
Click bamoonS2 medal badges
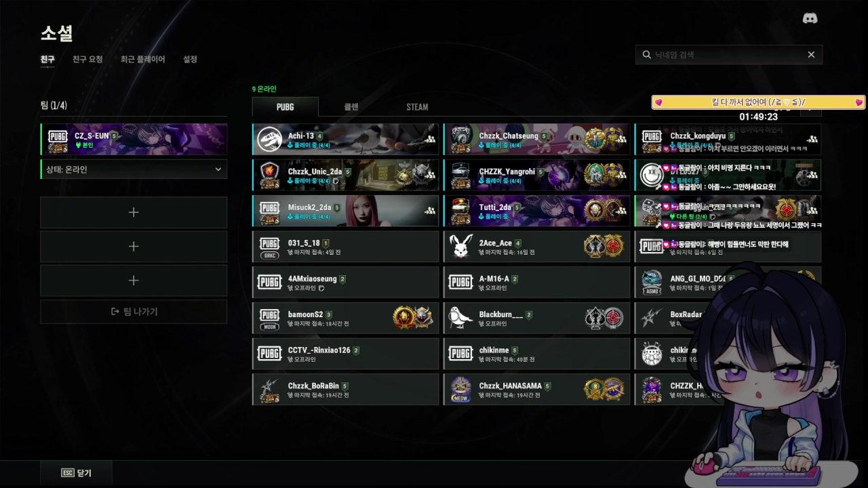click(x=413, y=318)
